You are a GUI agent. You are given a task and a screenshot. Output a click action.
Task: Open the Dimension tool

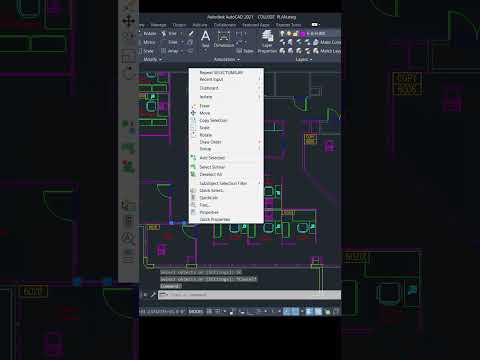click(x=224, y=39)
